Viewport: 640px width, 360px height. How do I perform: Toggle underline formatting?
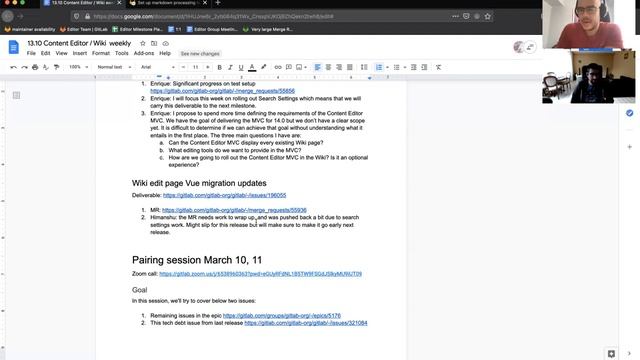(x=241, y=67)
